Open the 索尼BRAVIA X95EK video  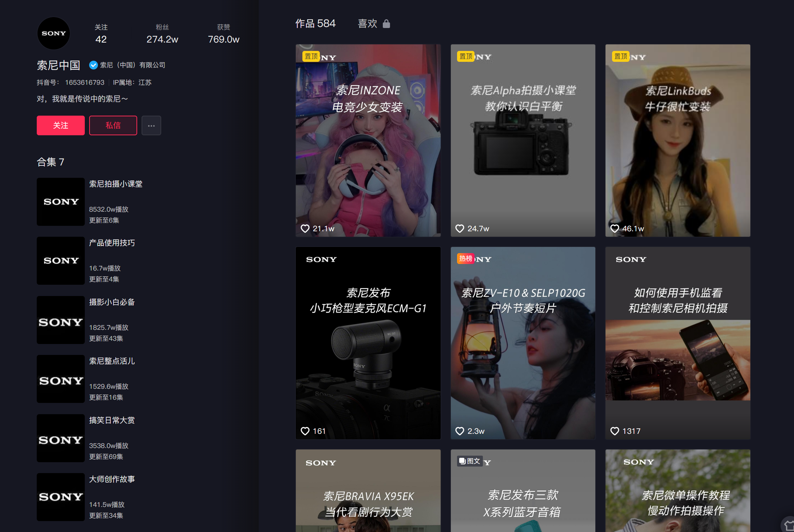368,491
